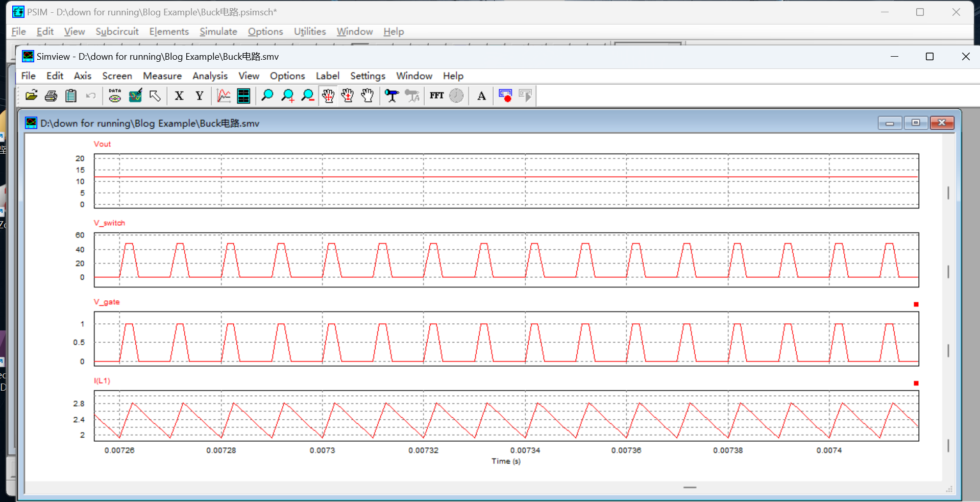The image size is (980, 502).
Task: Open the Analysis menu
Action: tap(210, 76)
